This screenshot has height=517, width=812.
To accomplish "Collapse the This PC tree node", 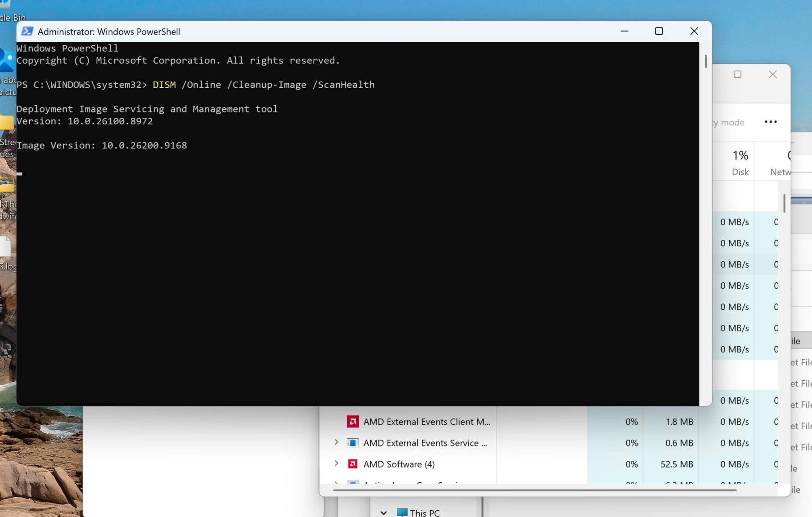I will pos(383,513).
